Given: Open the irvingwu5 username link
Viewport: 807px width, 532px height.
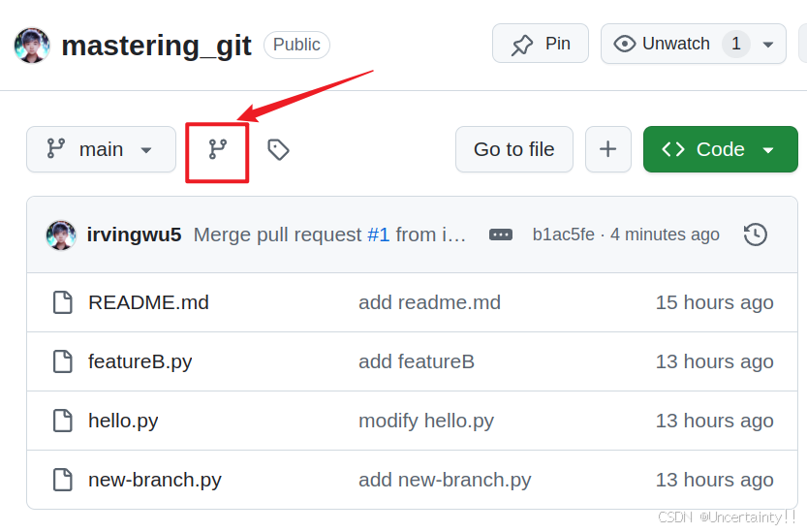Looking at the screenshot, I should pos(134,235).
